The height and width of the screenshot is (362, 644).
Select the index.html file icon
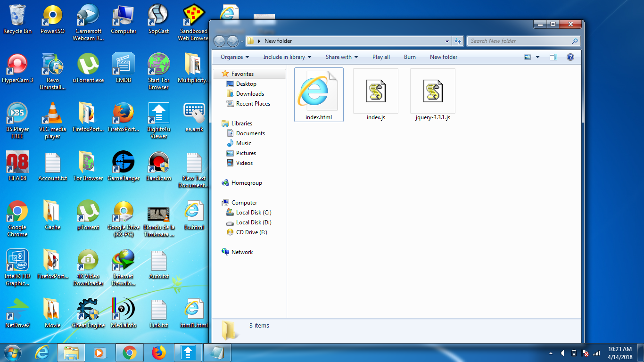coord(319,94)
